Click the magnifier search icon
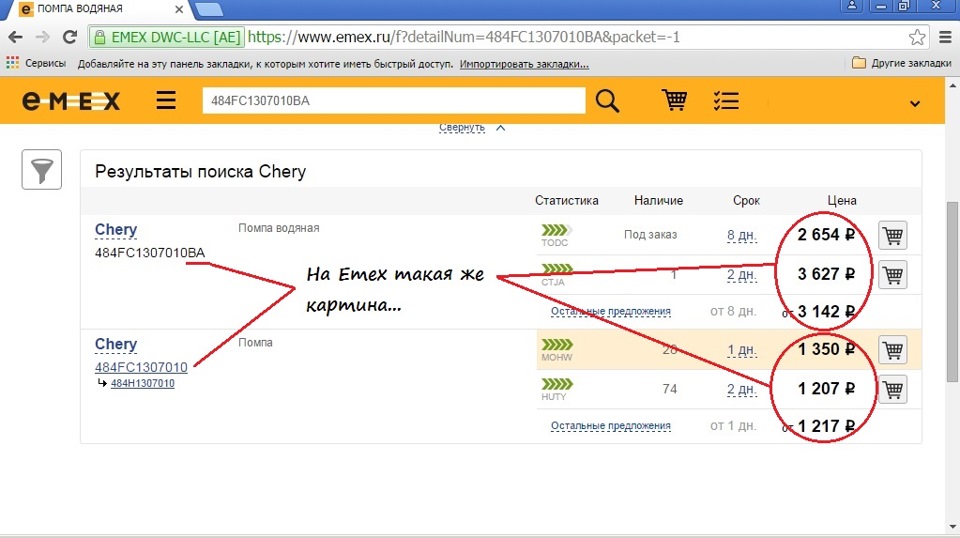Image resolution: width=960 pixels, height=538 pixels. click(x=607, y=101)
